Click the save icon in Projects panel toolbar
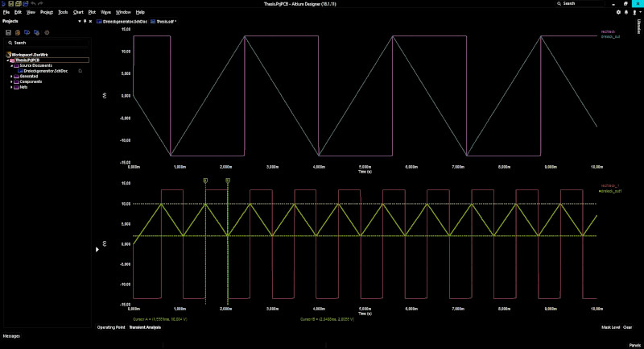644x349 pixels. tap(9, 32)
